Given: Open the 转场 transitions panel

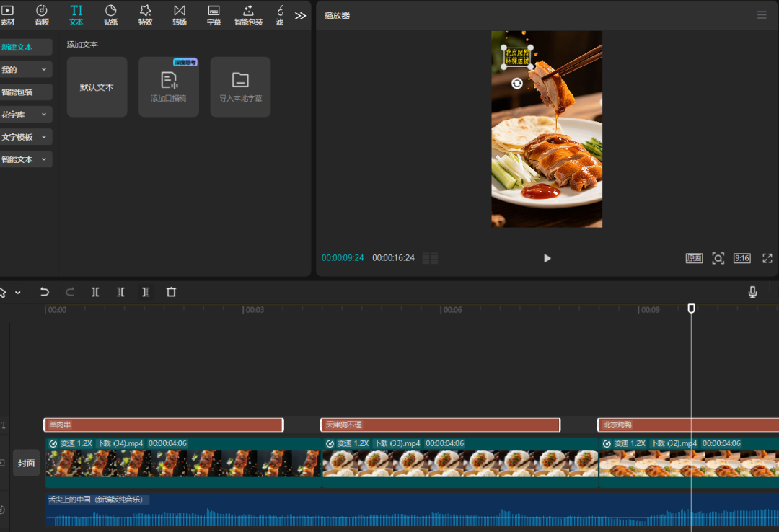Looking at the screenshot, I should (179, 14).
